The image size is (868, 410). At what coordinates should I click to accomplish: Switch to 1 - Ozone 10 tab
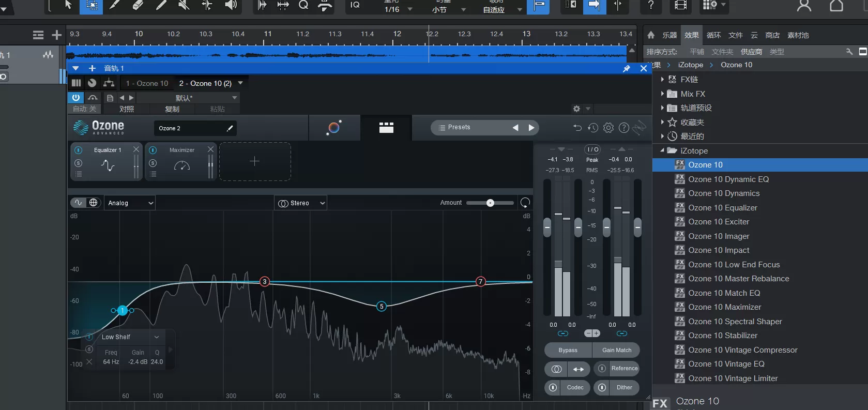pos(147,83)
